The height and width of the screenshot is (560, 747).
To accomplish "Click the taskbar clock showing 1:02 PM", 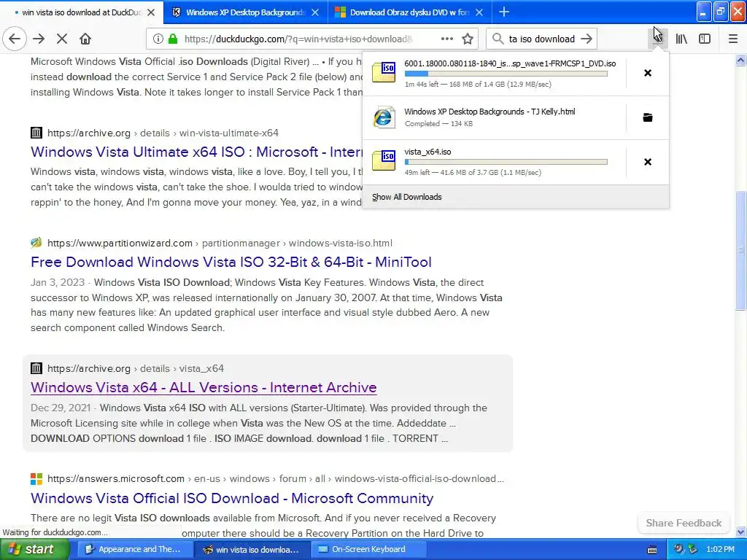I will 720,549.
